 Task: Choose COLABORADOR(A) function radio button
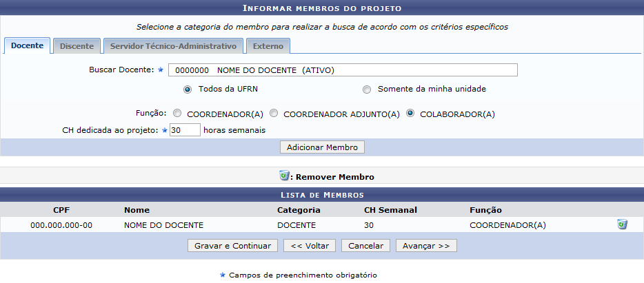(x=410, y=113)
